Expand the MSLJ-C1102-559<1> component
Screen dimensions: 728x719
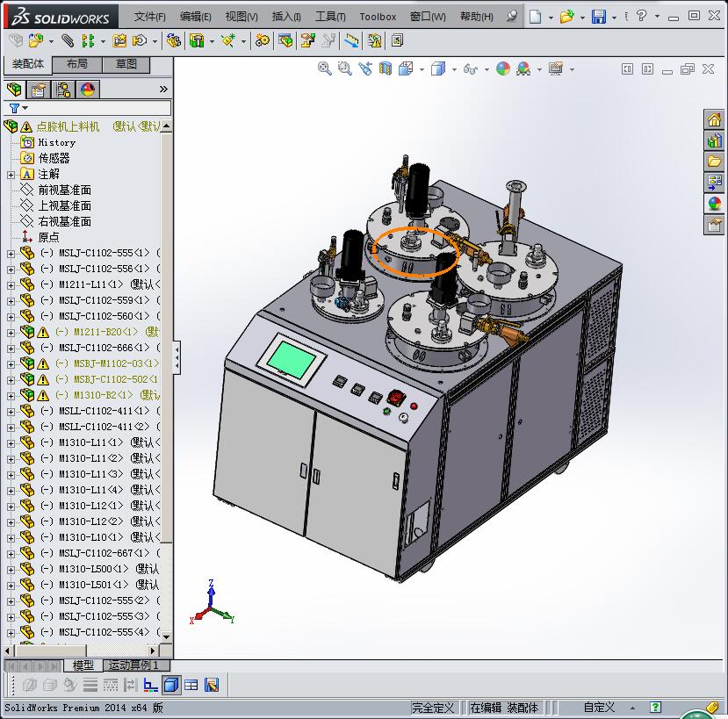pos(11,301)
